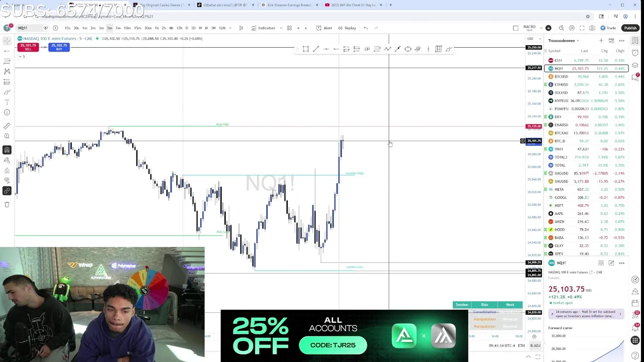Click the red SELL 25,101.75 button
The height and width of the screenshot is (362, 644).
point(28,47)
